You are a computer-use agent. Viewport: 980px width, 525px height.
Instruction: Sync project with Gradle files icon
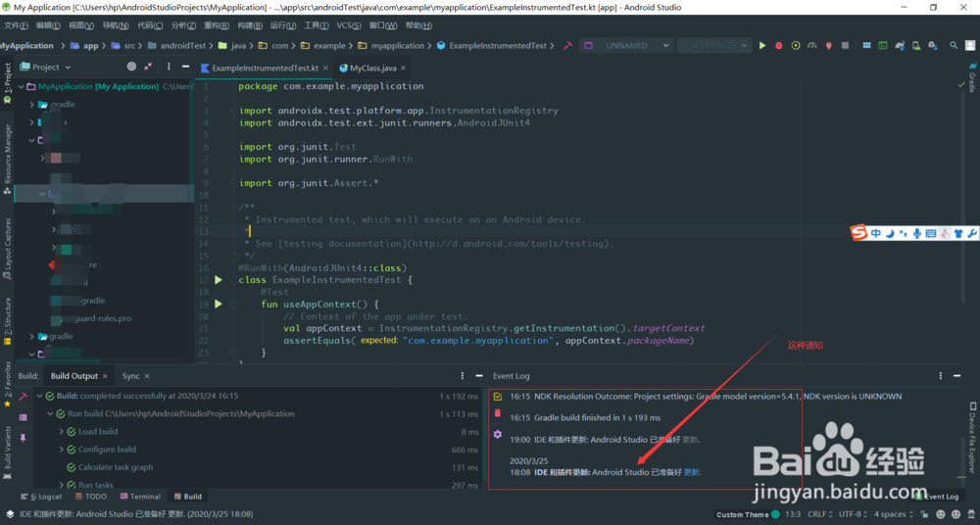[x=900, y=46]
